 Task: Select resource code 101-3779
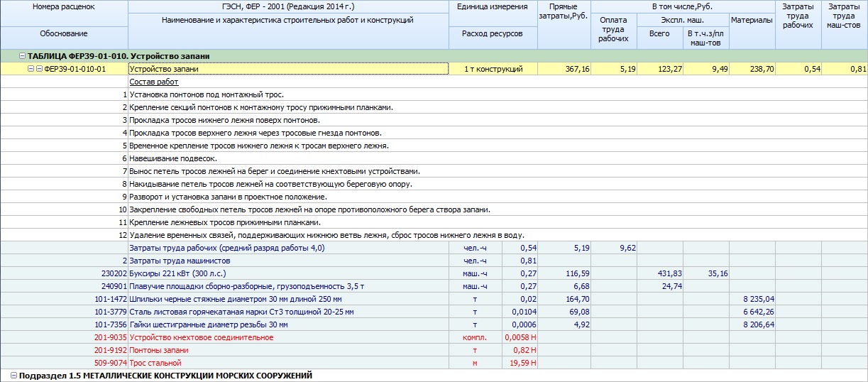[110, 312]
